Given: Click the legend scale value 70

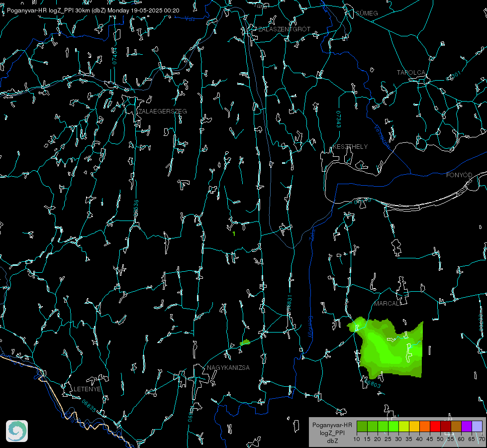Looking at the screenshot, I should (x=482, y=440).
